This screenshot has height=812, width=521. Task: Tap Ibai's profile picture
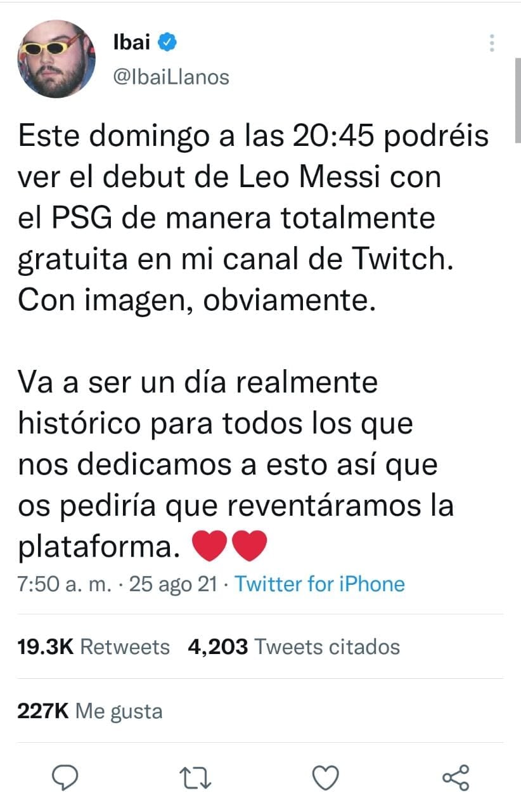(57, 57)
